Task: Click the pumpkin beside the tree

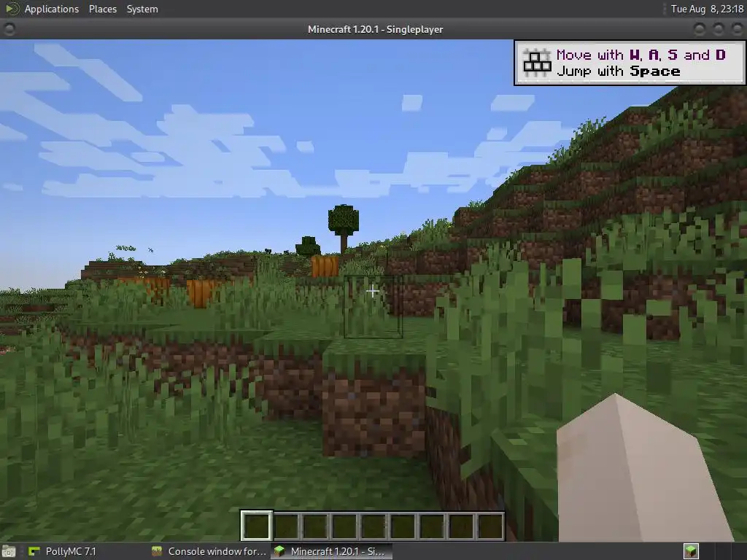Action: pos(325,265)
